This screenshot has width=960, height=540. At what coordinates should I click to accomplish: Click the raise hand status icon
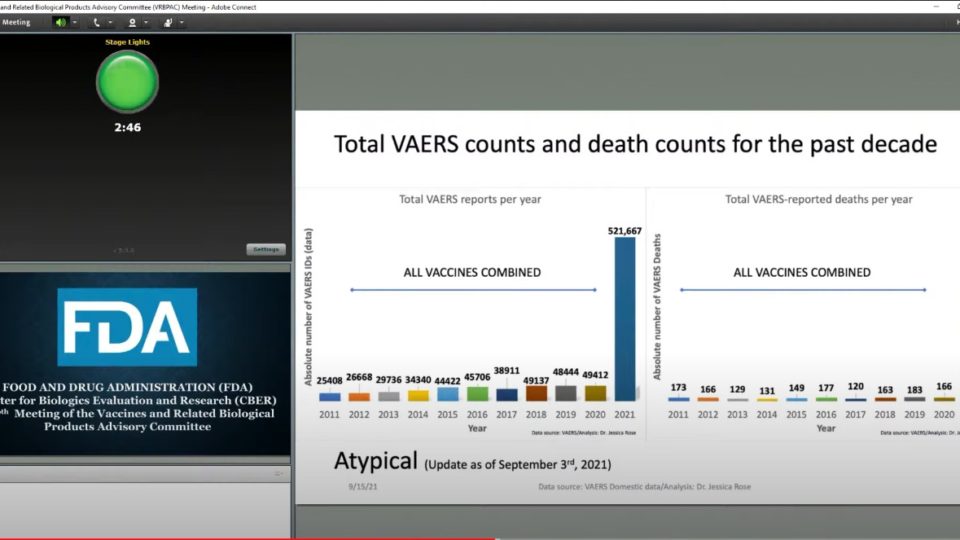click(168, 23)
